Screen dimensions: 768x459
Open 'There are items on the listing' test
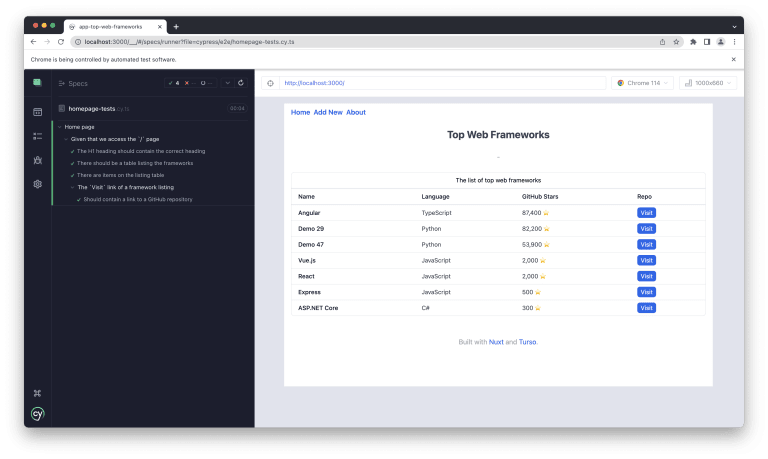tap(120, 175)
